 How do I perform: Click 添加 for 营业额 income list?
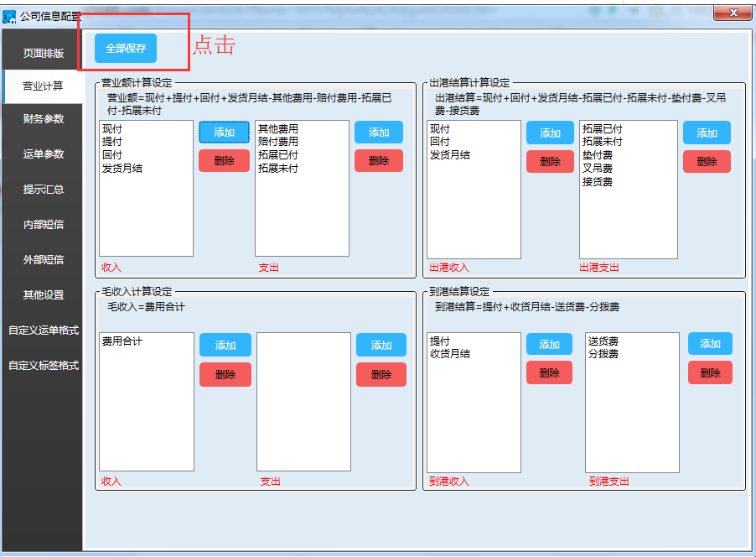(x=224, y=133)
